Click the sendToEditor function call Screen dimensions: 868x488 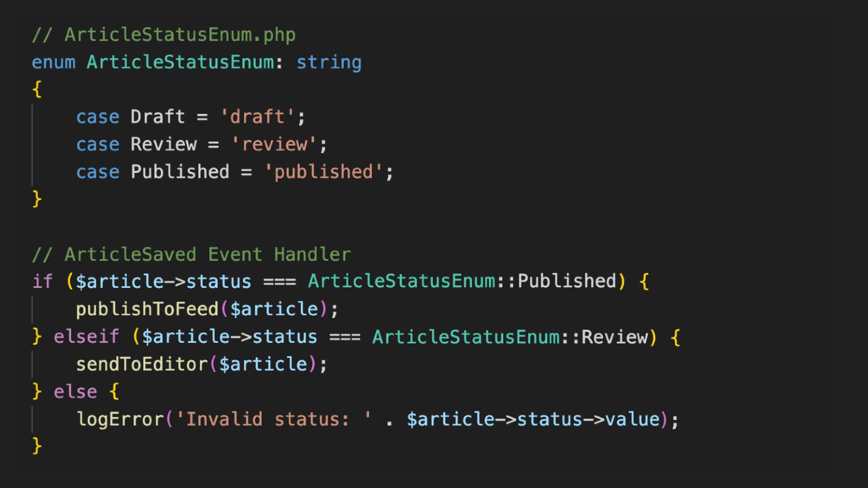[x=141, y=364]
